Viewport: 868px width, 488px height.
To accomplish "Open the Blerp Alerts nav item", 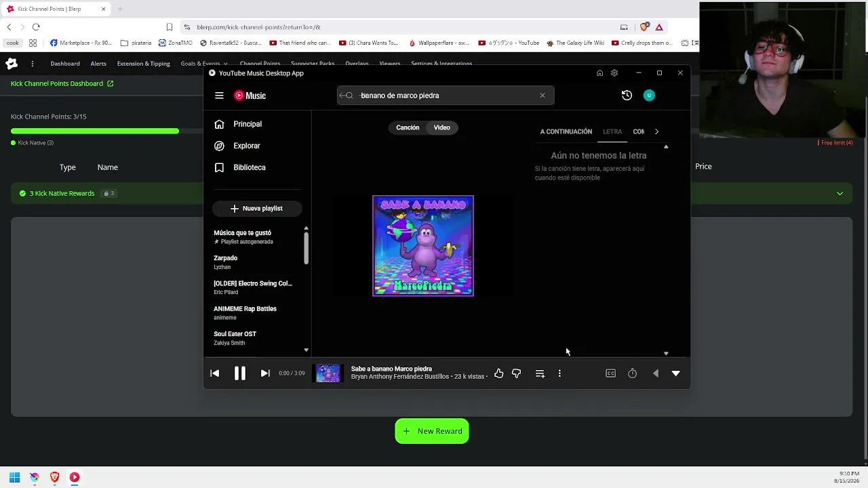I will click(98, 64).
